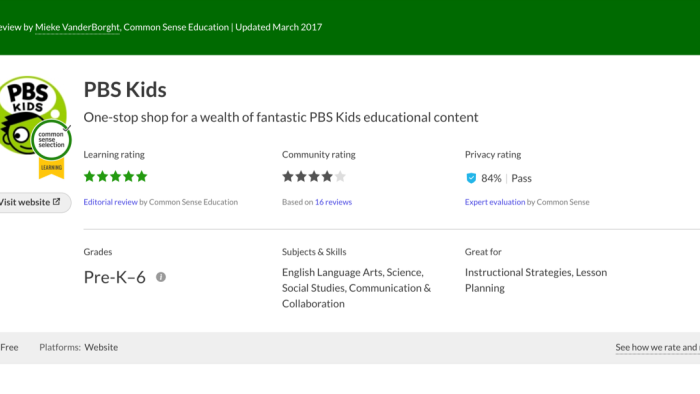Viewport: 700px width, 394px height.
Task: Click the Pre-K–6 grades info icon
Action: (161, 277)
